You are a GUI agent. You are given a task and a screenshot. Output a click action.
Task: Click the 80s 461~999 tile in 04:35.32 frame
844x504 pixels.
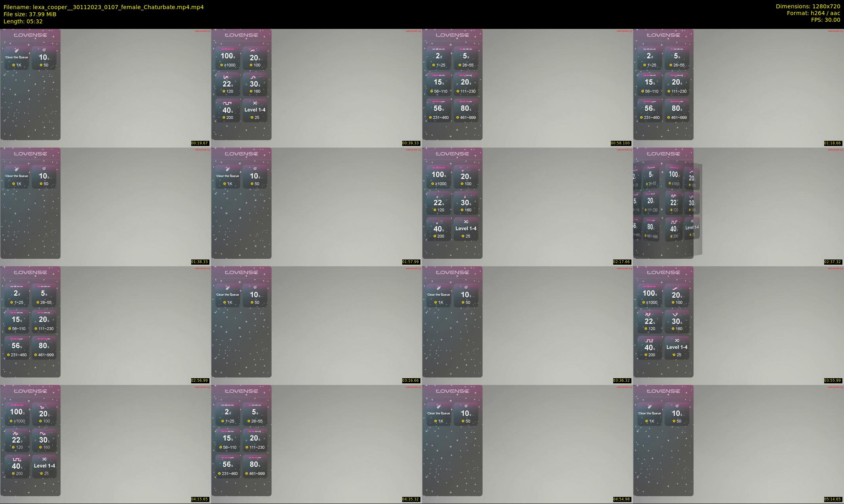pos(255,466)
